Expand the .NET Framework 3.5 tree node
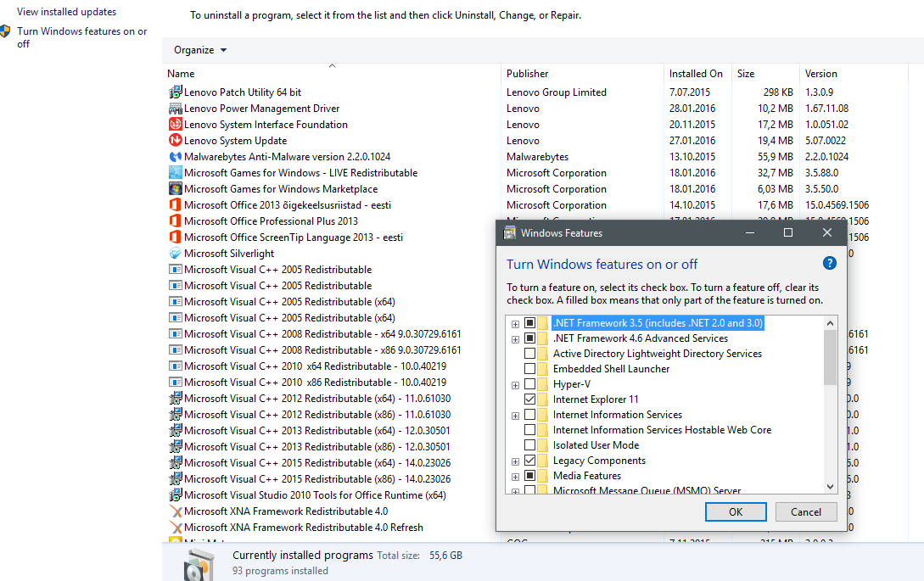This screenshot has height=581, width=924. [x=516, y=324]
